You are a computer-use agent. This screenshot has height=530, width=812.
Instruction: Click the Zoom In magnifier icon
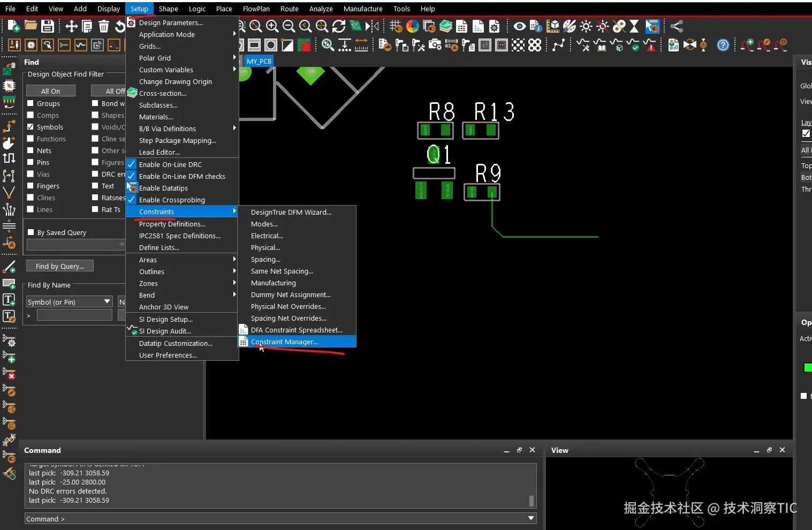[272, 26]
